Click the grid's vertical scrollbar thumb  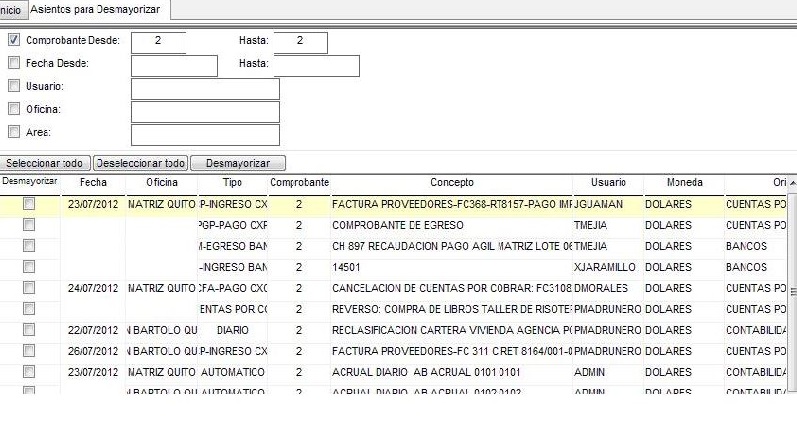point(792,292)
